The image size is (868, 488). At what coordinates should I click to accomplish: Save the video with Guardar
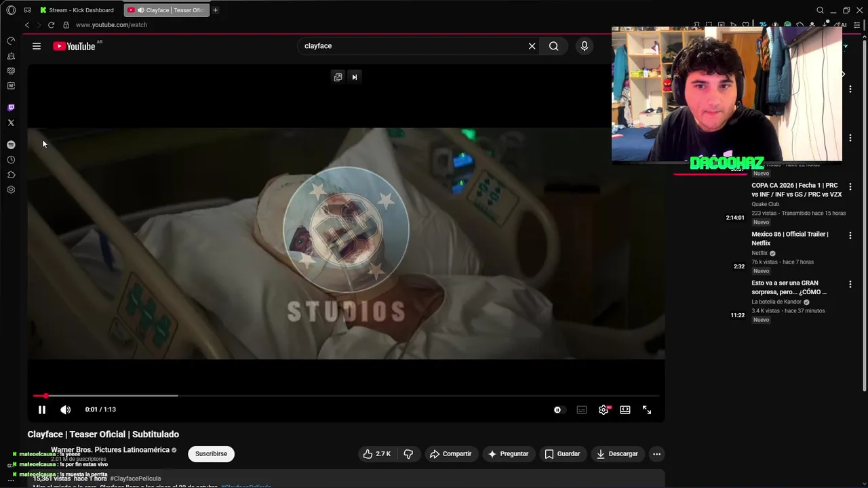(563, 453)
